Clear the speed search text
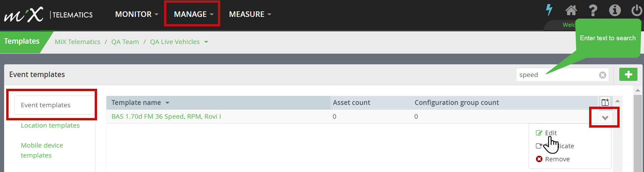 click(x=602, y=75)
